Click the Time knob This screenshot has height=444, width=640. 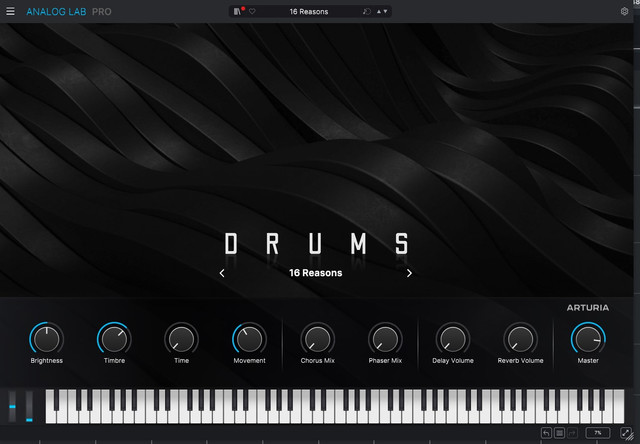coord(182,338)
